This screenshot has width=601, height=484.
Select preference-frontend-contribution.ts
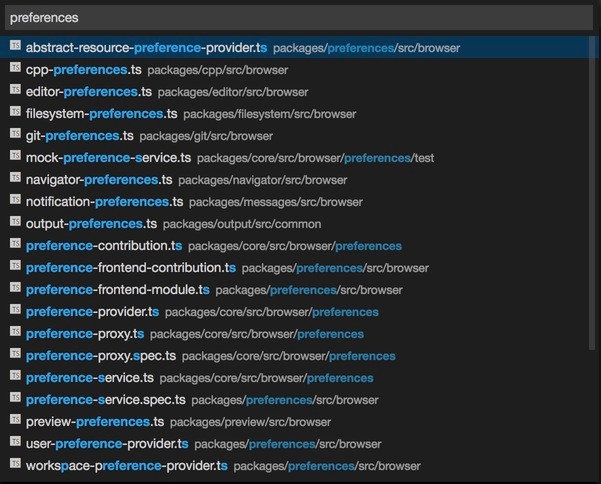pyautogui.click(x=131, y=267)
